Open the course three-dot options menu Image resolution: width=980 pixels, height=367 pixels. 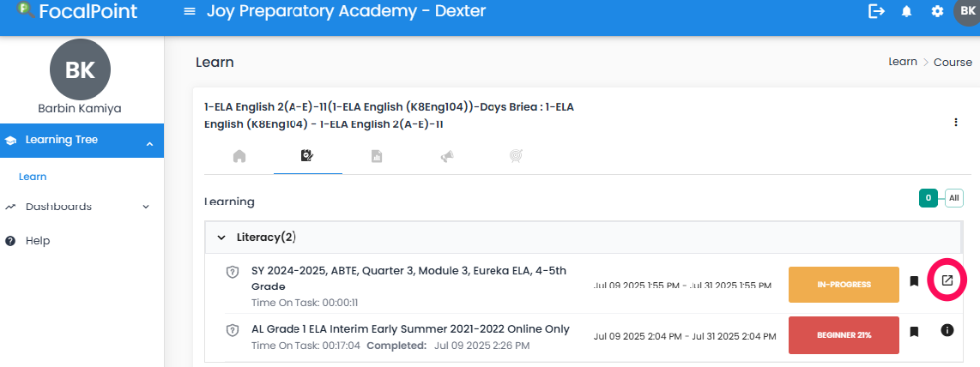click(x=956, y=123)
